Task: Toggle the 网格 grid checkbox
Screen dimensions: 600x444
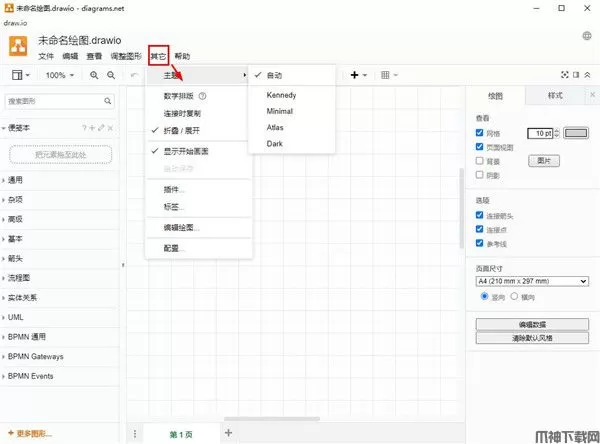Action: (x=481, y=132)
